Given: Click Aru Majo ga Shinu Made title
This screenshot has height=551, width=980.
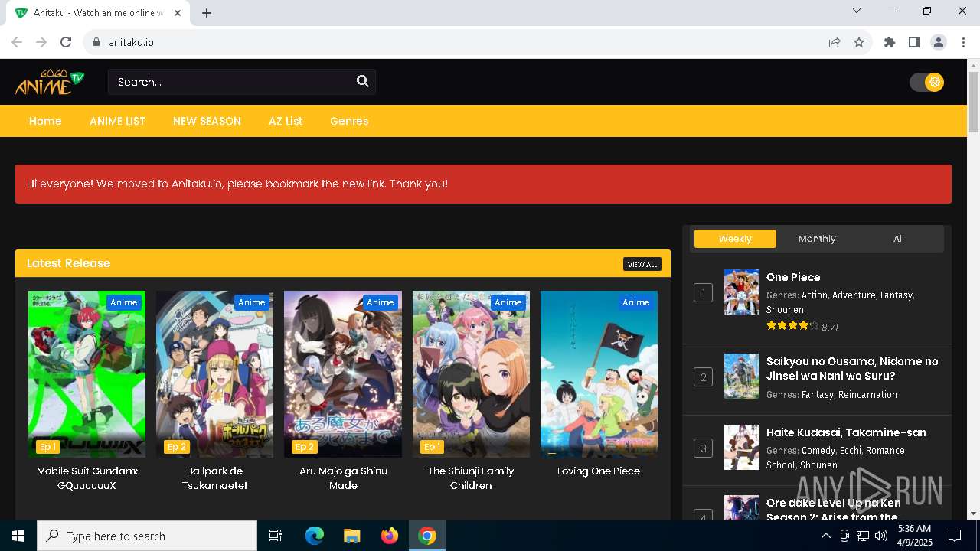Looking at the screenshot, I should click(x=343, y=478).
